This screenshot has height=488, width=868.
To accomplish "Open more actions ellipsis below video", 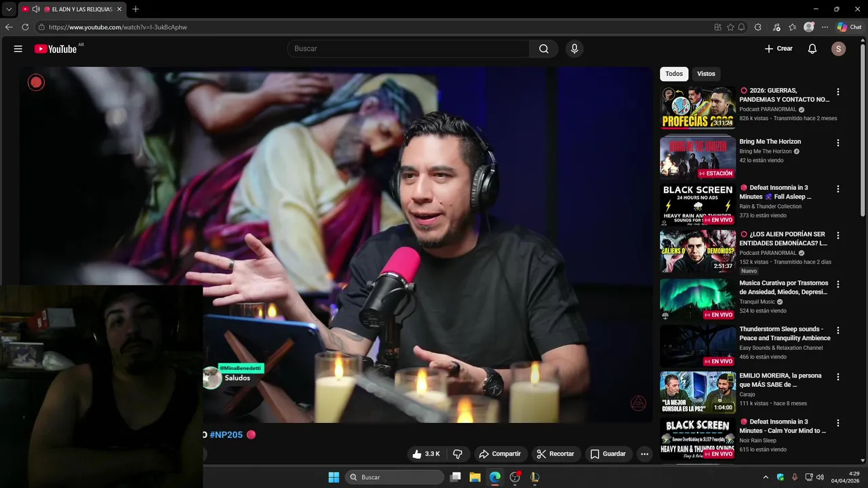I will tap(645, 454).
